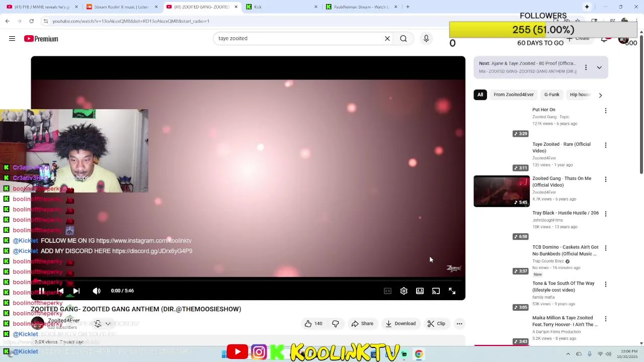Open 'Tray Black - Hustle Hustle / 206'
This screenshot has width=644, height=362.
click(566, 213)
